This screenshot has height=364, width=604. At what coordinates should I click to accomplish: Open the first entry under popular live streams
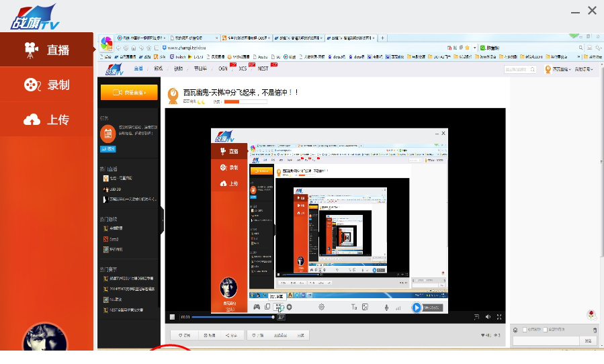click(118, 179)
